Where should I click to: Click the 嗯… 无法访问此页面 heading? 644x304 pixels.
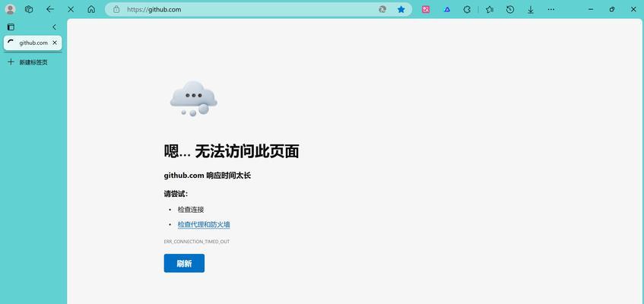pyautogui.click(x=231, y=151)
